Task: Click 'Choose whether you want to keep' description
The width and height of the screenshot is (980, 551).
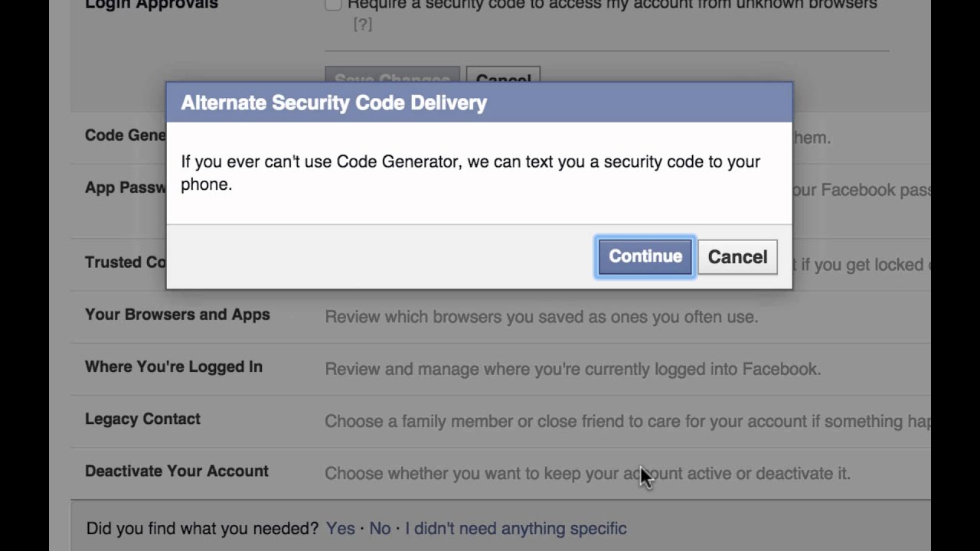Action: [587, 473]
